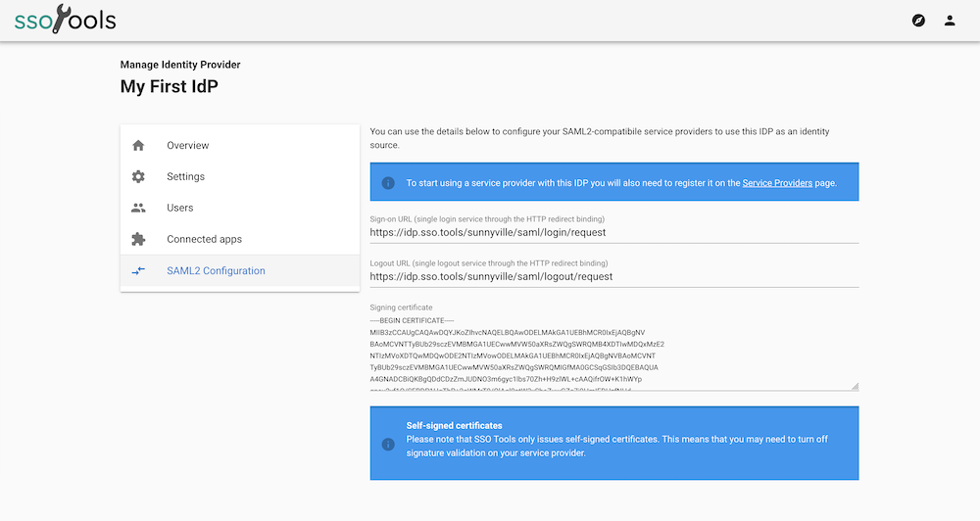Viewport: 980px width, 521px height.
Task: Focus the Logout URL field
Action: pos(613,277)
